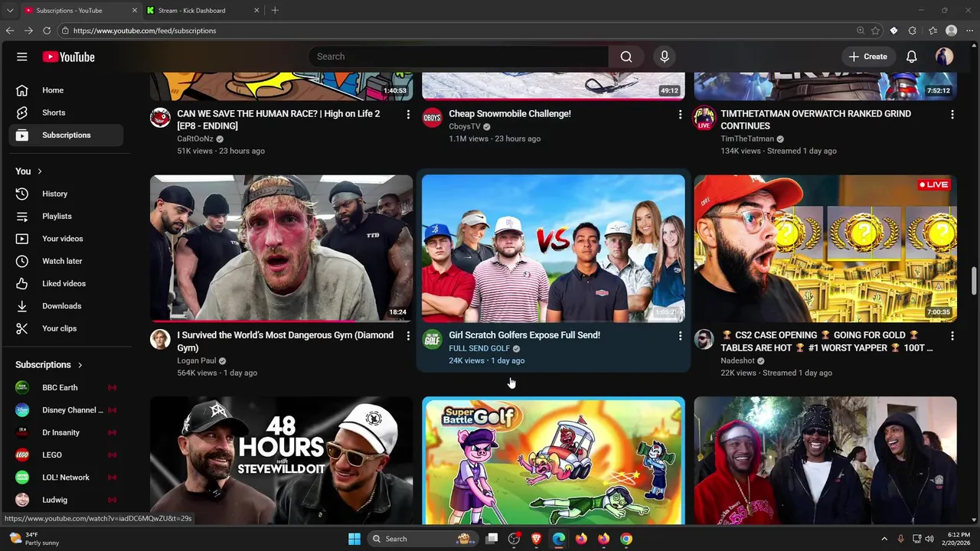Click the browser address bar URL

click(145, 31)
